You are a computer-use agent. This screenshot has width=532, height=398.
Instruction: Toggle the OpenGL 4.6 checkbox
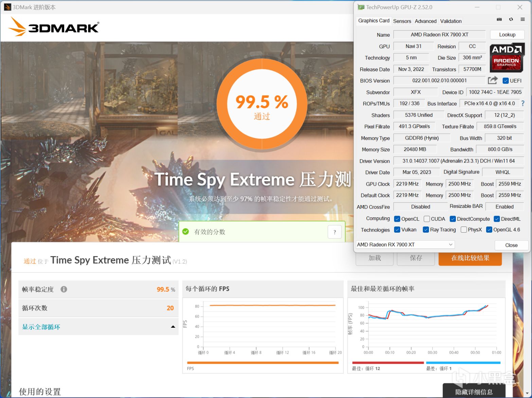tap(489, 230)
